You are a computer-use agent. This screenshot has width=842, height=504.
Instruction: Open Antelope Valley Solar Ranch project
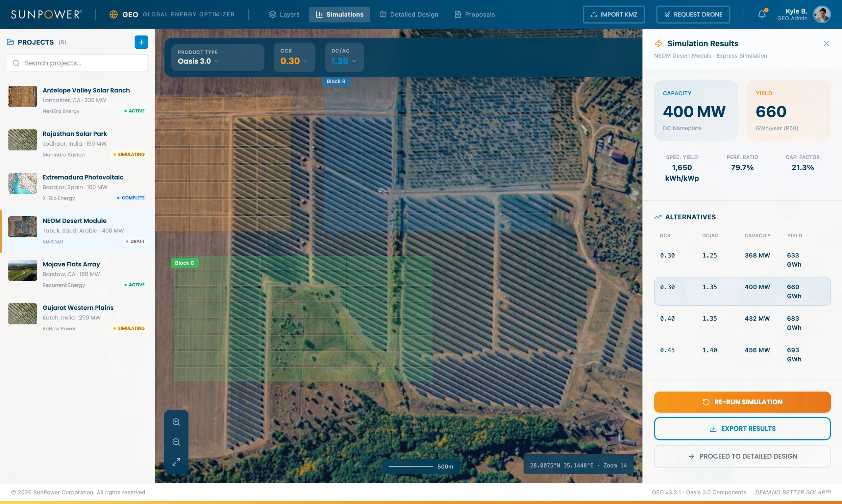click(78, 101)
